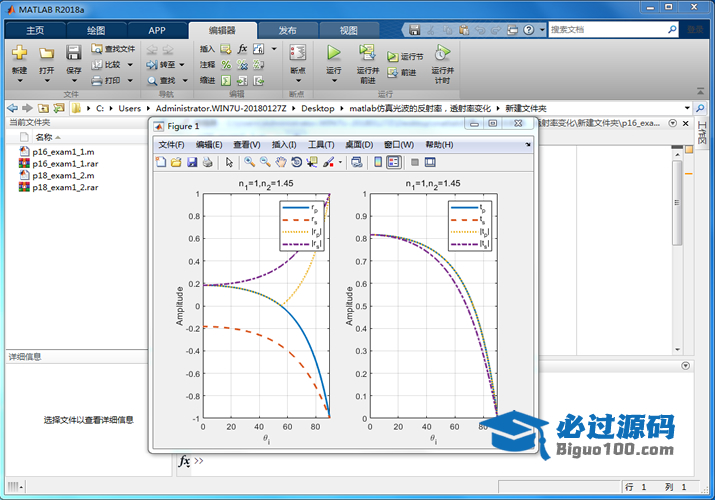Open Figure 1 编辑(E) menu
The height and width of the screenshot is (500, 715).
coord(209,144)
